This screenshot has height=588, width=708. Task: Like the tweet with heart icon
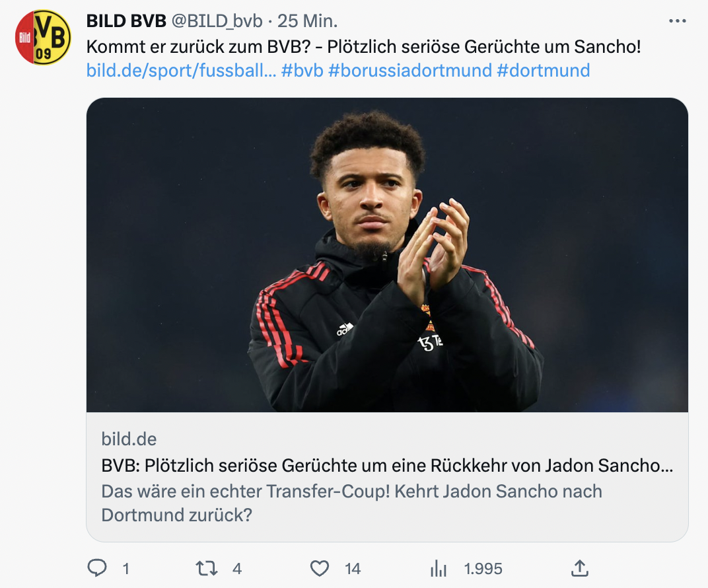coord(320,568)
